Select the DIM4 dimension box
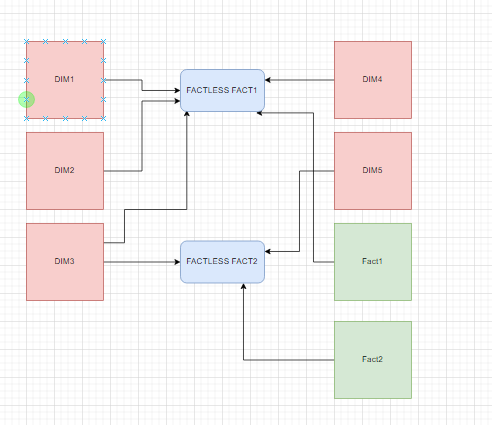Image resolution: width=492 pixels, height=425 pixels. pos(373,80)
